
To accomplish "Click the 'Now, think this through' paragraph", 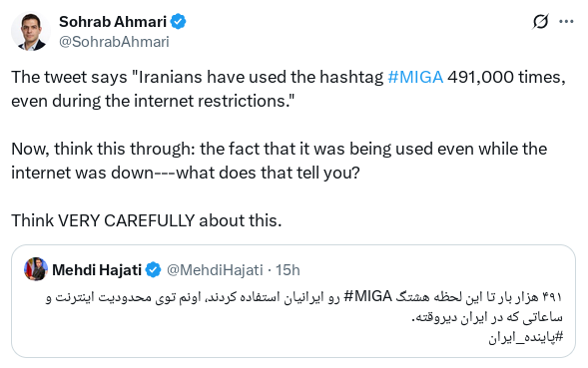I will tap(279, 161).
